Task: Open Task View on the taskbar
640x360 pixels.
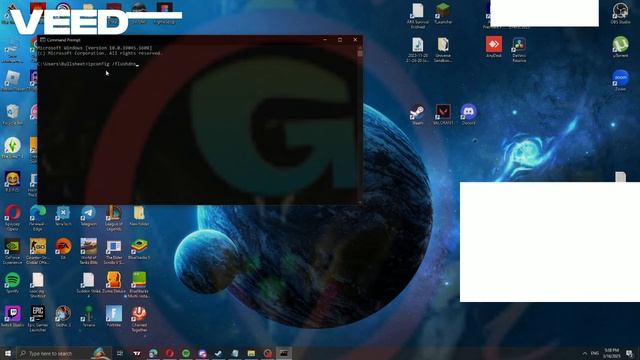Action: point(120,353)
